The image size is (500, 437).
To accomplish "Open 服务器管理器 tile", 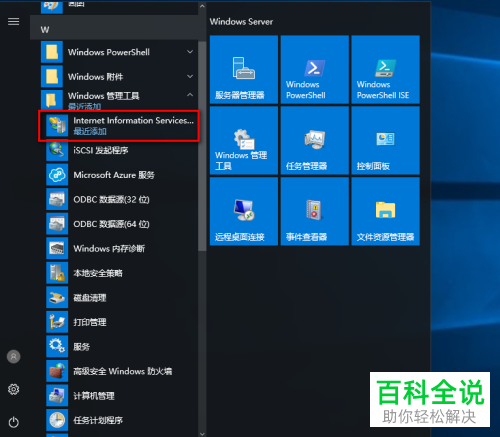I will pos(244,70).
